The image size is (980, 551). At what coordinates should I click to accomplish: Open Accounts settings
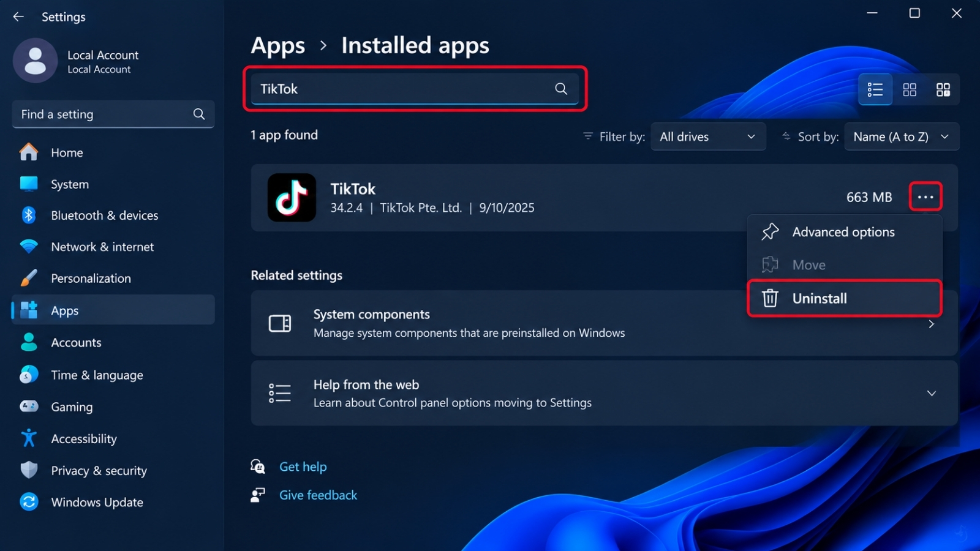click(x=113, y=342)
